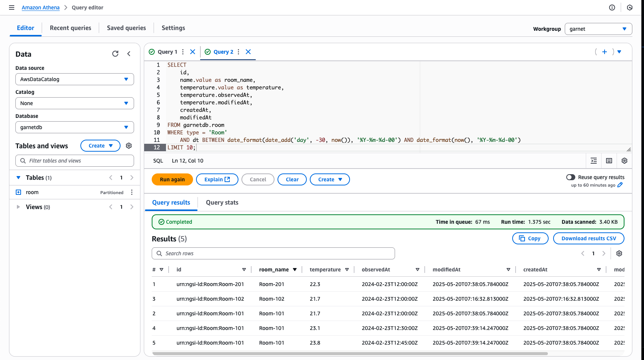The width and height of the screenshot is (644, 360).
Task: Switch to the Settings tab
Action: (x=173, y=28)
